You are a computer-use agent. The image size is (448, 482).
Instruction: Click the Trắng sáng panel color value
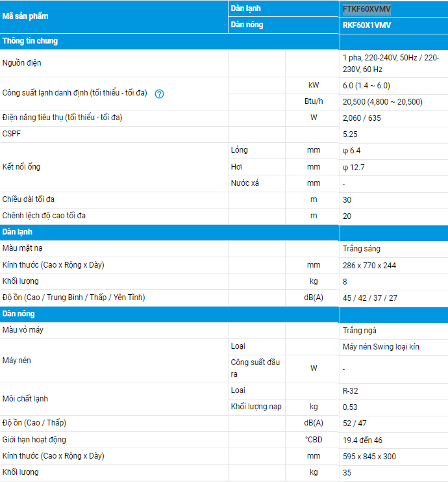(362, 249)
